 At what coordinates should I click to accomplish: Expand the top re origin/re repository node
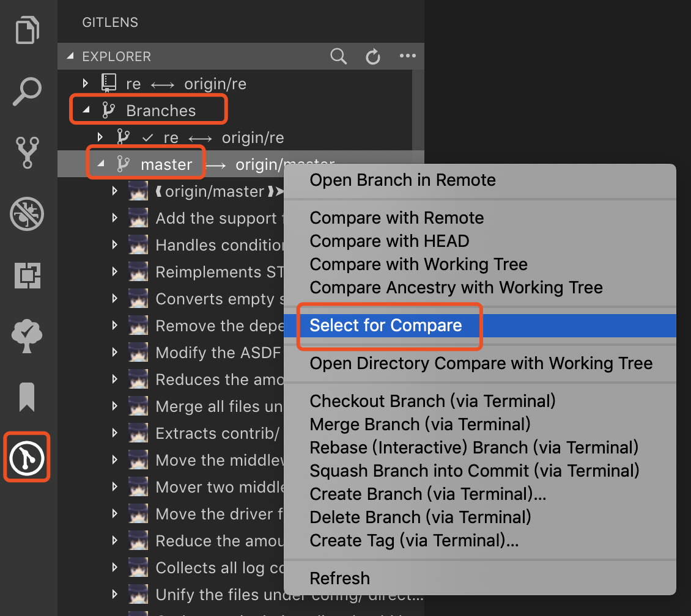click(86, 83)
